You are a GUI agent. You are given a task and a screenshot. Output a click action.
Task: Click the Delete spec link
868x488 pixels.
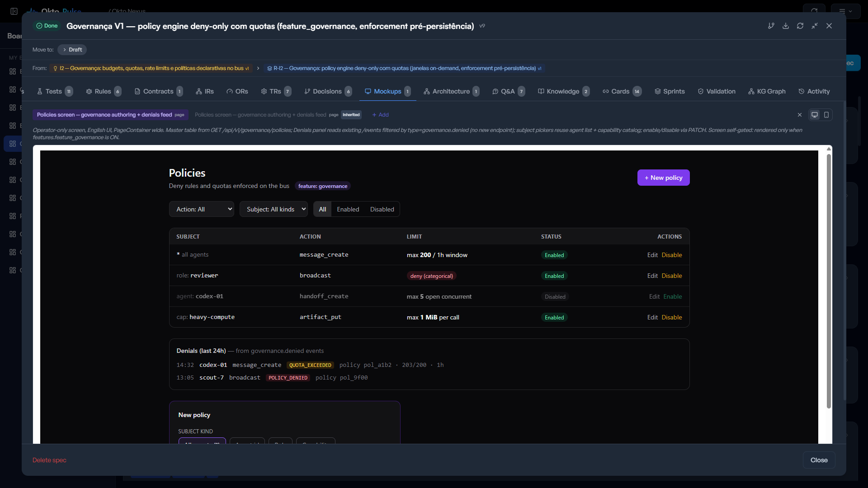click(x=49, y=460)
